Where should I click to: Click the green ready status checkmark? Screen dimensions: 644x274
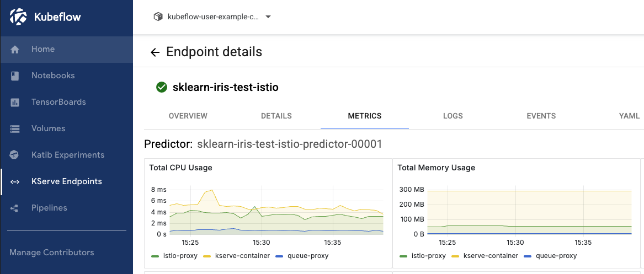point(162,87)
